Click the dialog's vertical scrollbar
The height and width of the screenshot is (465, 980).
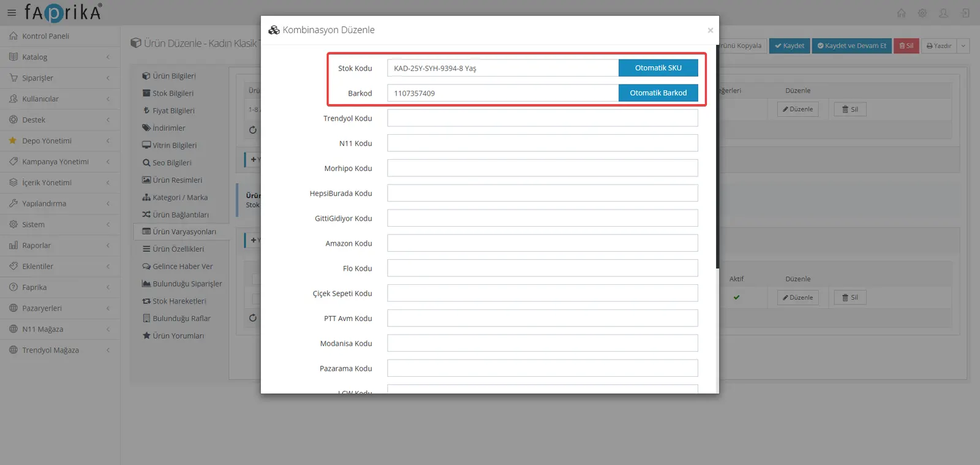coord(717,157)
